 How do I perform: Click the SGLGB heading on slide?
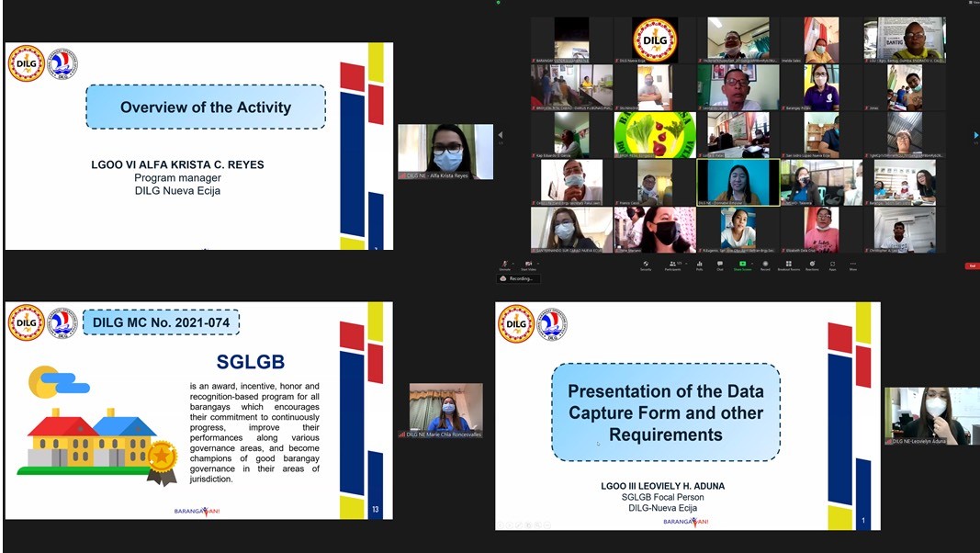[251, 362]
